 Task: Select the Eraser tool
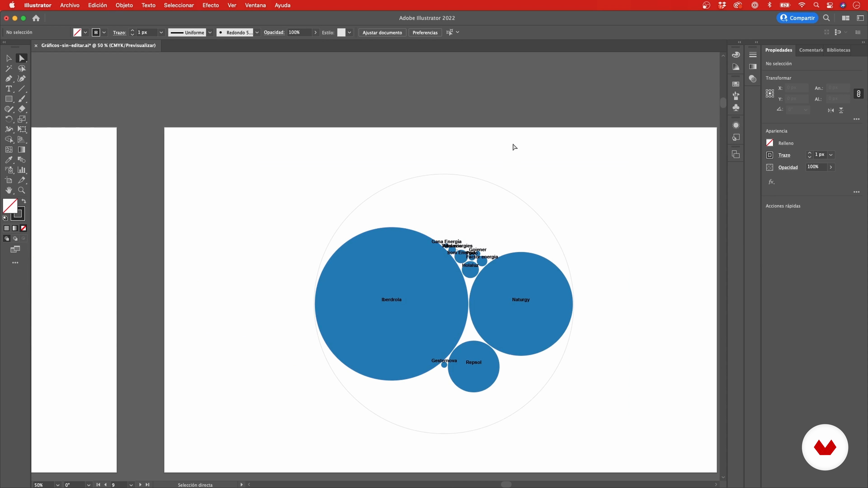(21, 109)
